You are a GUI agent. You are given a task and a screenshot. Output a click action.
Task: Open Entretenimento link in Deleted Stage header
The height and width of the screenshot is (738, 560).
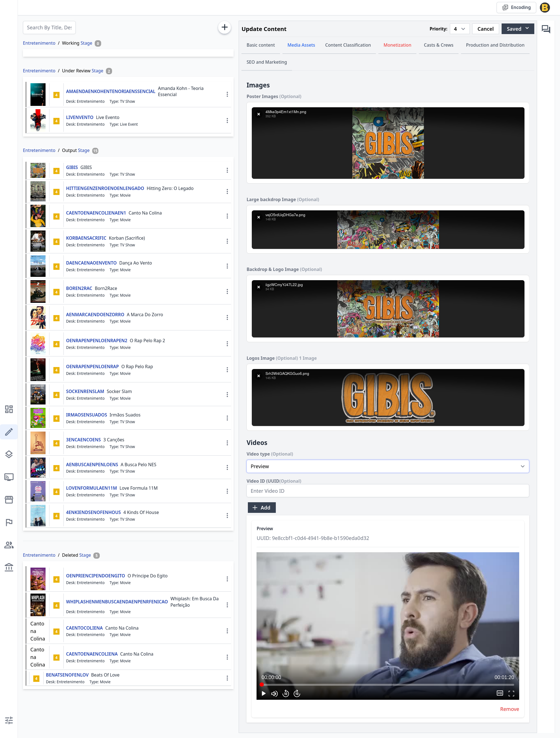pos(39,555)
